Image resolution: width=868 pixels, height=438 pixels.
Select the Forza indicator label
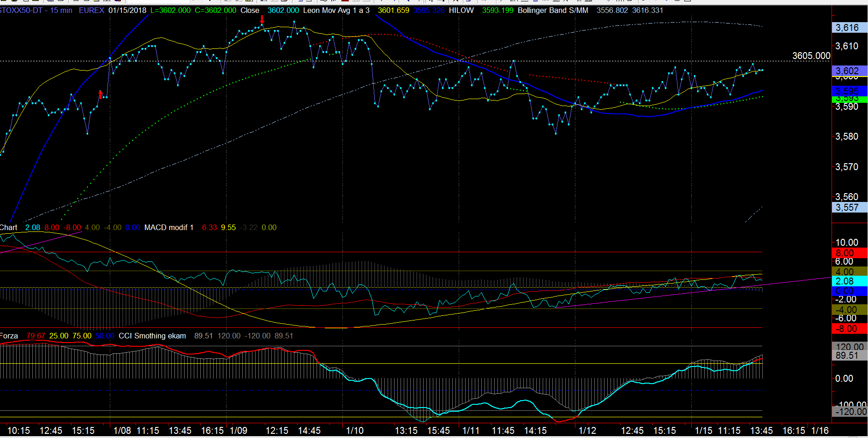pos(9,336)
